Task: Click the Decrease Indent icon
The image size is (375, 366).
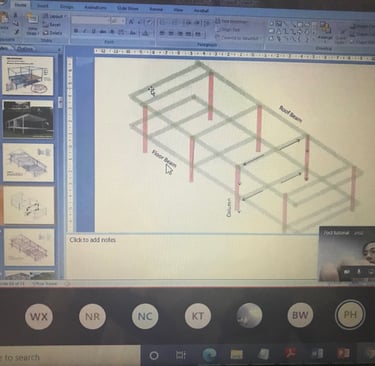Action: point(188,23)
